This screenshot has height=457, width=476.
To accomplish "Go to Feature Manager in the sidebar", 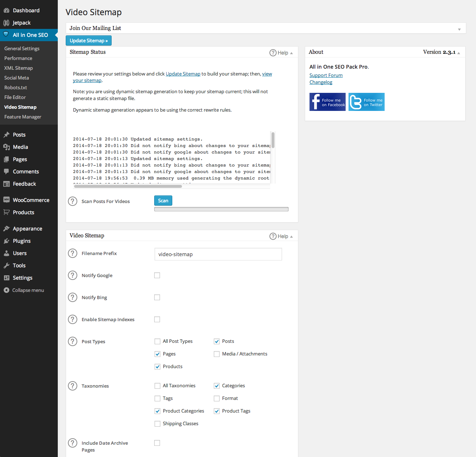I will click(23, 117).
